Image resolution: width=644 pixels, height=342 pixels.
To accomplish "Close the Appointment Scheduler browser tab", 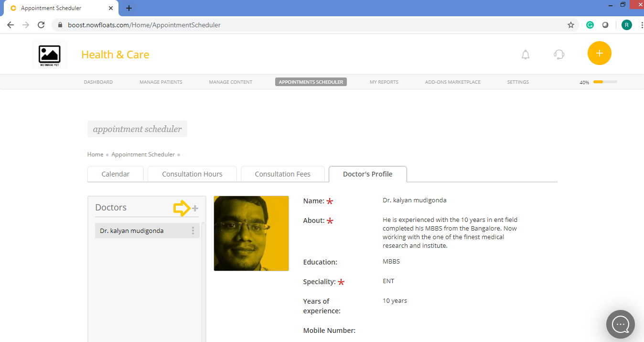I will (x=111, y=8).
